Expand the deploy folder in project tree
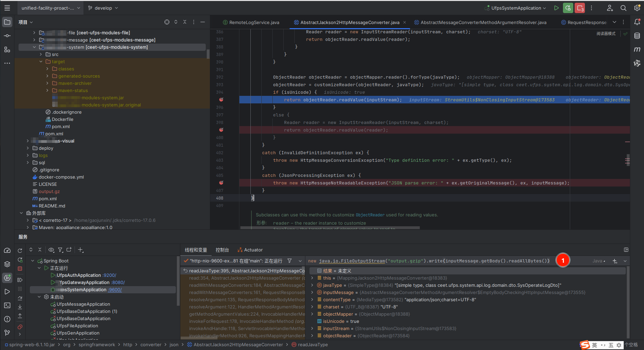This screenshot has width=644, height=350. (x=28, y=148)
